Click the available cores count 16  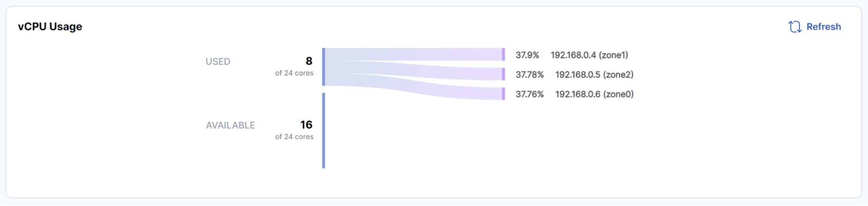click(x=306, y=125)
